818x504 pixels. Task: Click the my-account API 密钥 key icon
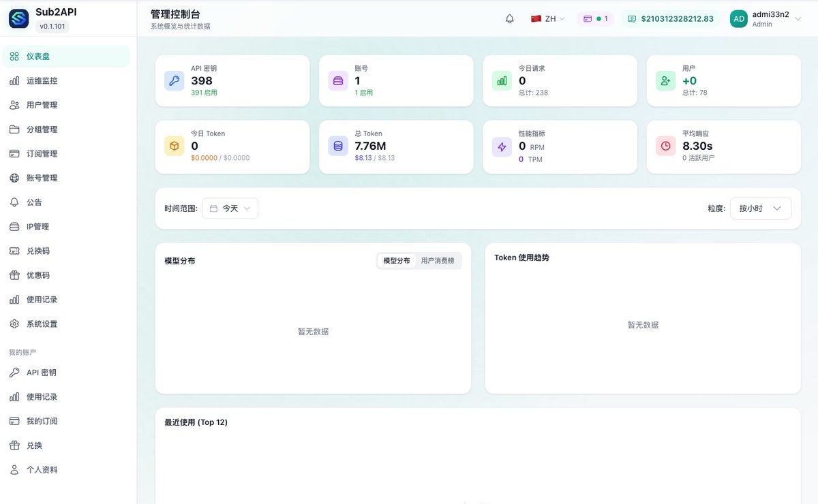point(14,373)
